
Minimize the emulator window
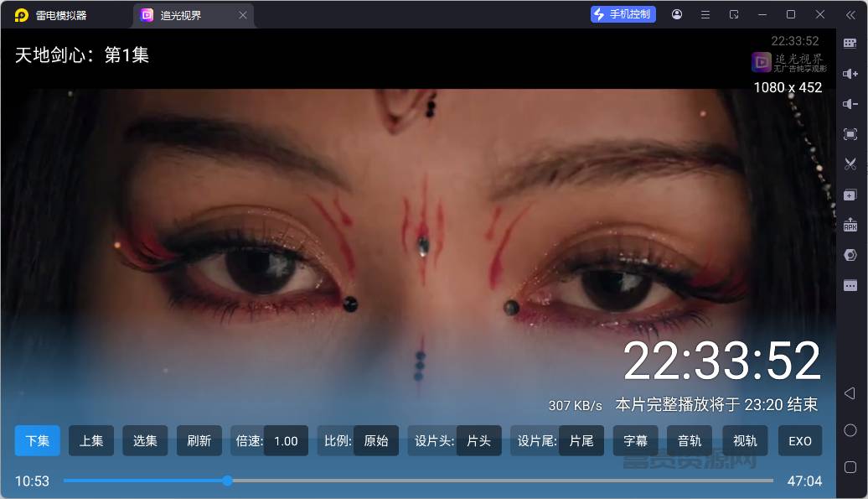click(762, 14)
